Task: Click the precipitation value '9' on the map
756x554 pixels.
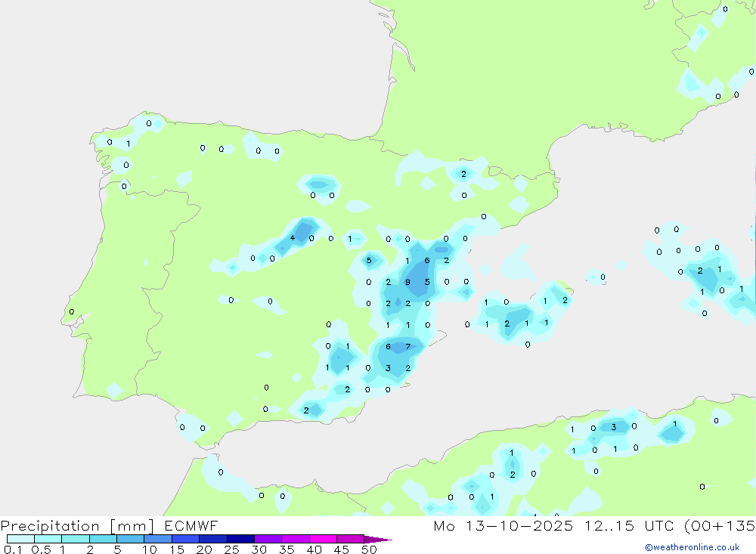Action: [x=408, y=282]
